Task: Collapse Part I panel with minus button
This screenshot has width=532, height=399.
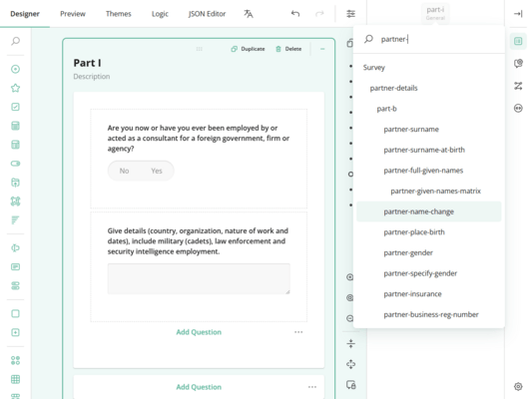Action: [x=322, y=49]
